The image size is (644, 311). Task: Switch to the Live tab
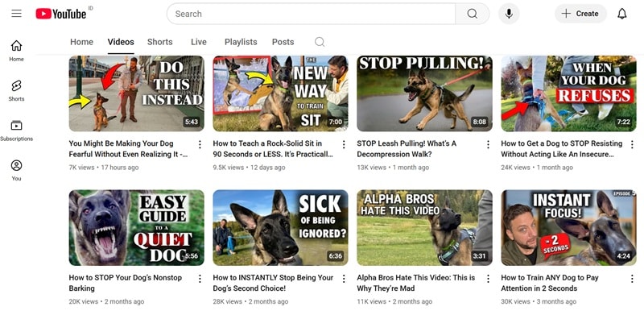coord(199,42)
